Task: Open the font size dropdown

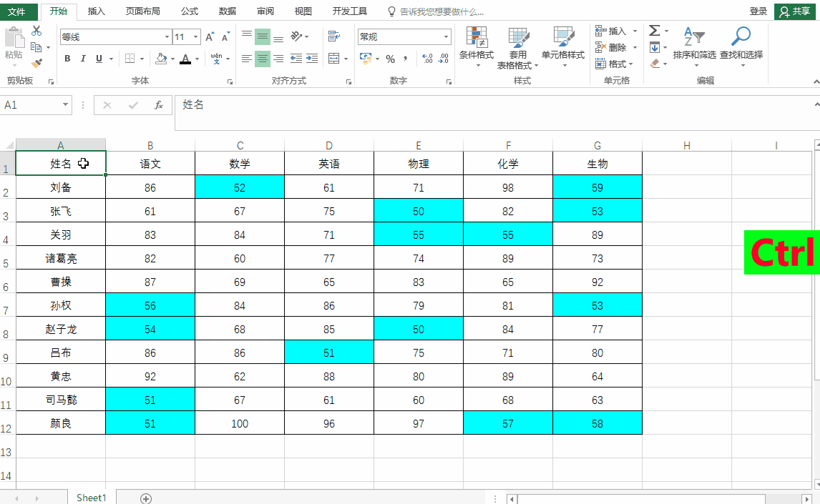Action: click(195, 37)
